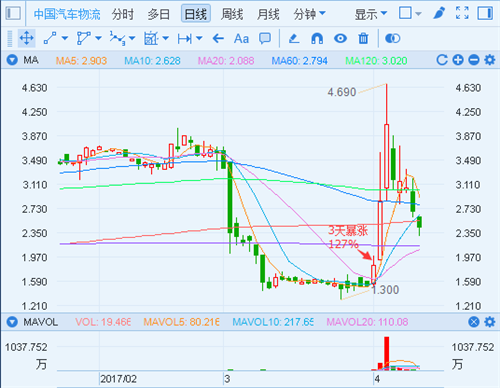This screenshot has height=388, width=500.
Task: Expand the polygon tool options arrow
Action: 98,38
